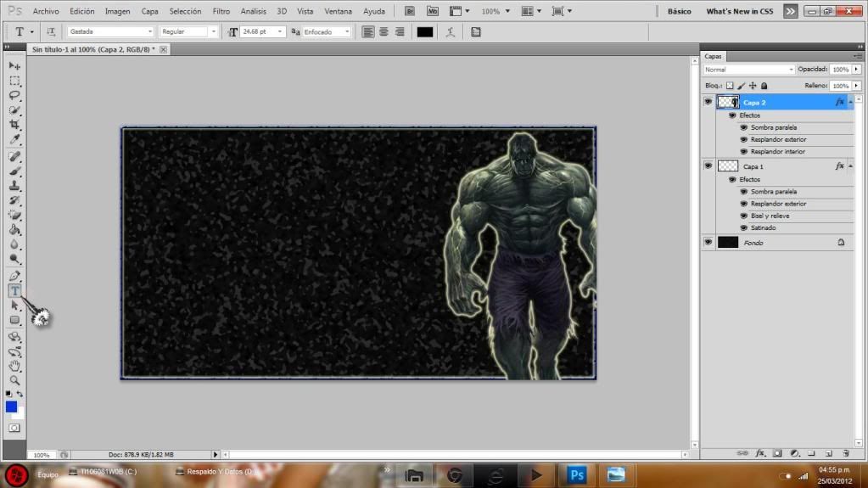Viewport: 868px width, 488px height.
Task: Select the Paint Bucket tool
Action: click(x=14, y=230)
